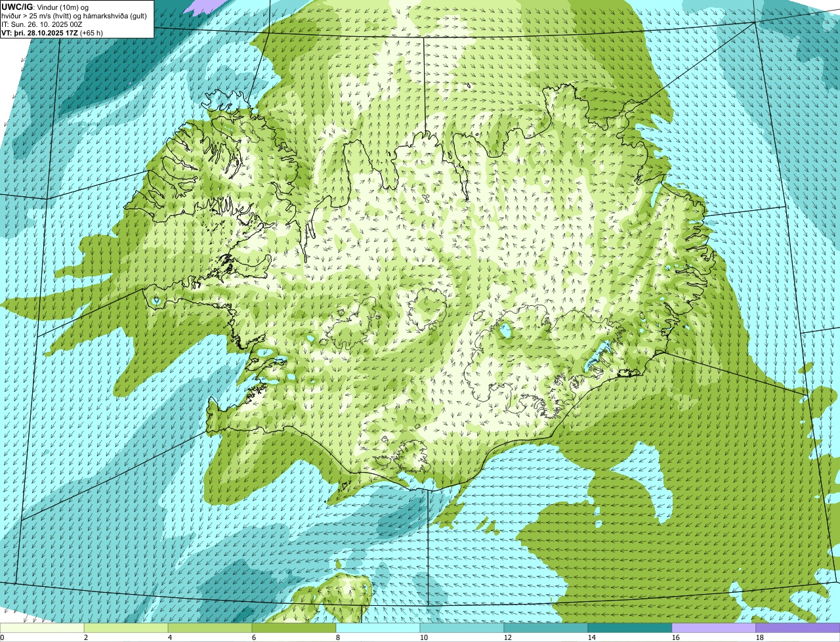Select the 6–8 olive green legend swatch
Screen dimensions: 840x642
click(x=294, y=628)
